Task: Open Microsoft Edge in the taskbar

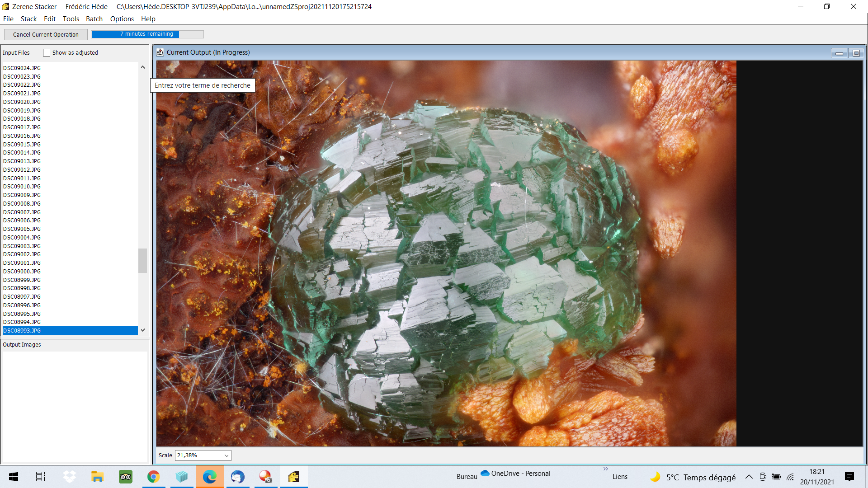Action: [x=209, y=477]
